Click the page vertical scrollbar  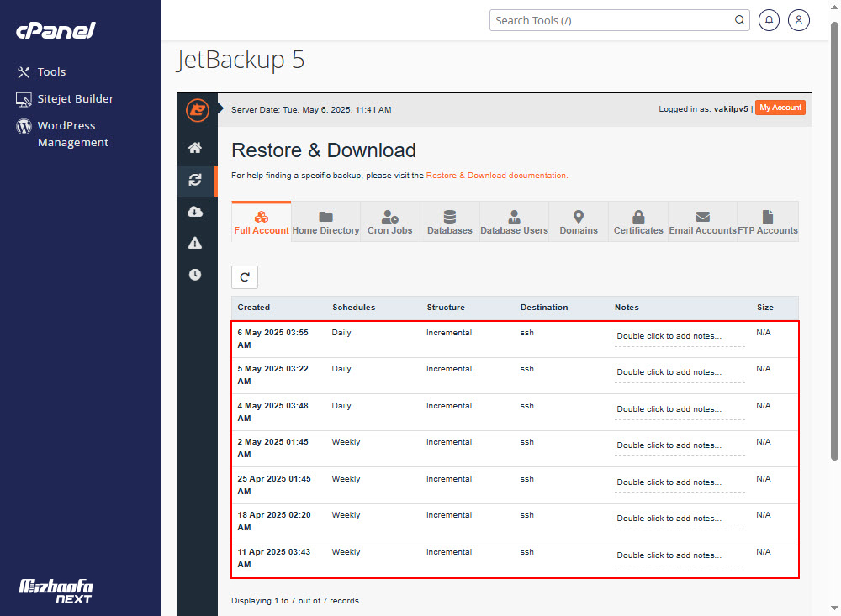[x=834, y=241]
